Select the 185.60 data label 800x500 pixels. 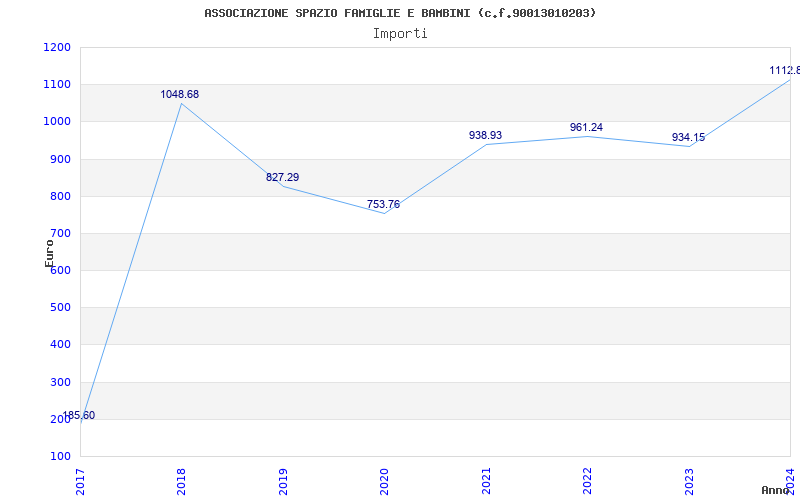coord(79,416)
